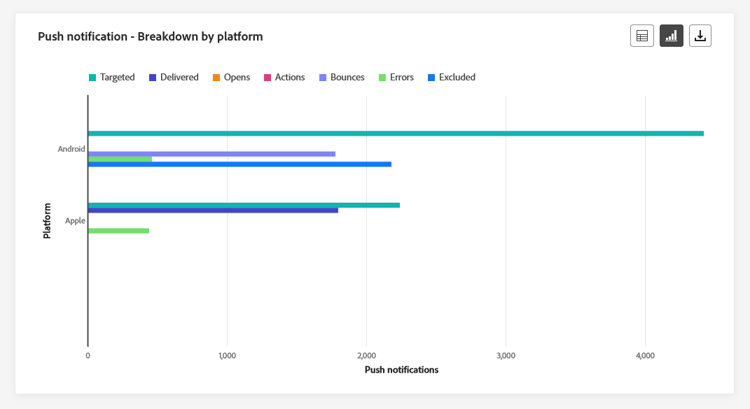This screenshot has width=750, height=409.
Task: Click the teal Targeted color swatch
Action: [93, 77]
